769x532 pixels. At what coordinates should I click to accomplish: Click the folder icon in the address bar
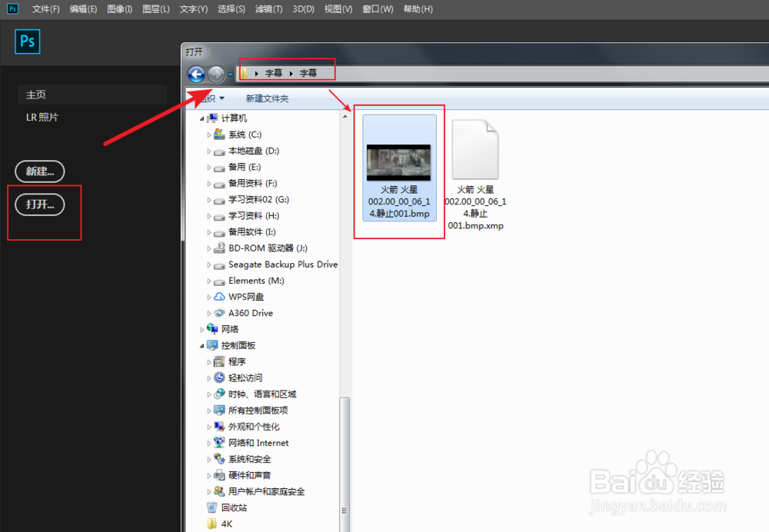coord(244,73)
